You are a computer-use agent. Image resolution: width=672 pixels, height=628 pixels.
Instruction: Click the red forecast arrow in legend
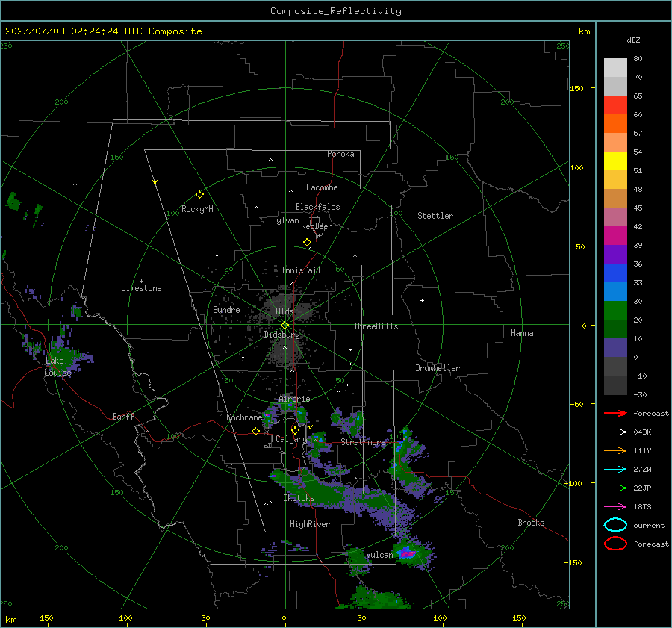[615, 413]
